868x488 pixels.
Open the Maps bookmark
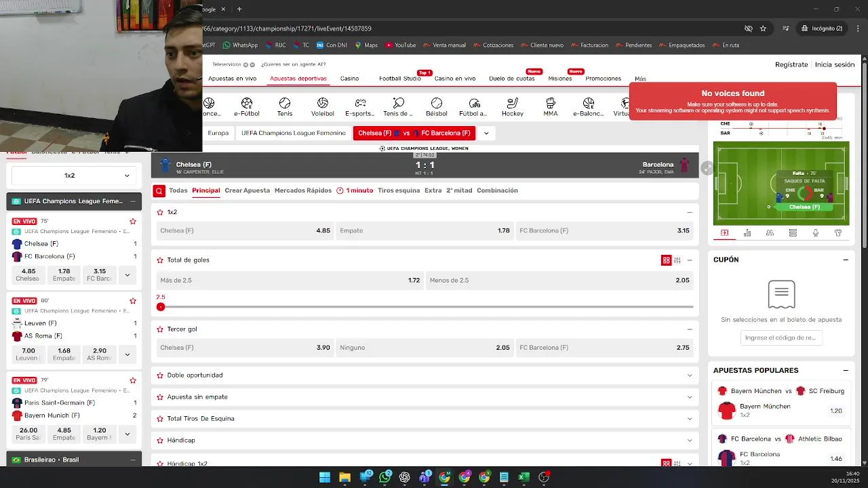coord(366,45)
